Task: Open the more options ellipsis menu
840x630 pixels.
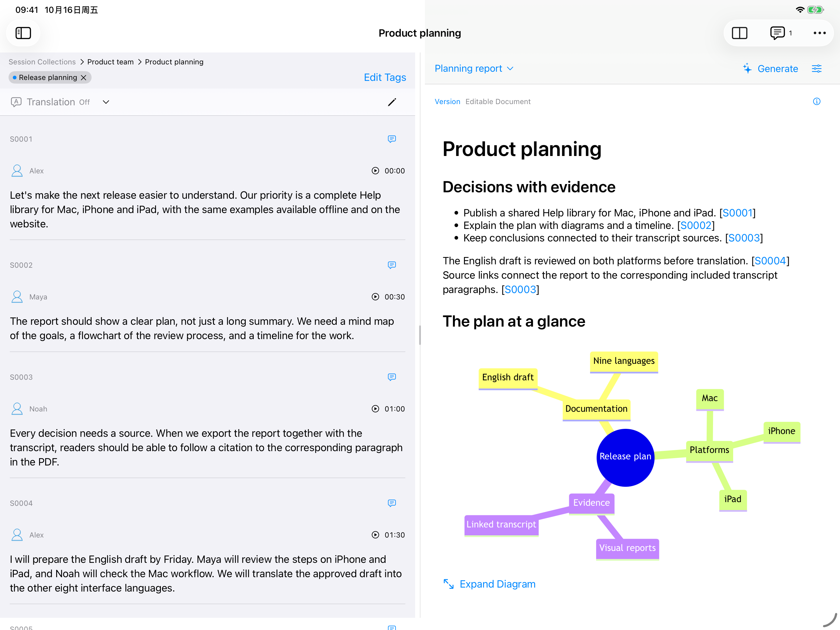Action: click(x=820, y=33)
